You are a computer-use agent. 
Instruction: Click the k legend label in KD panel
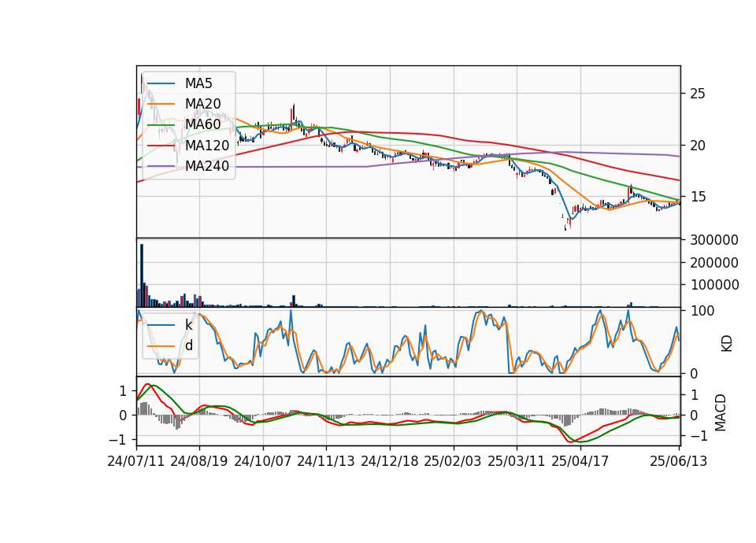pos(188,325)
